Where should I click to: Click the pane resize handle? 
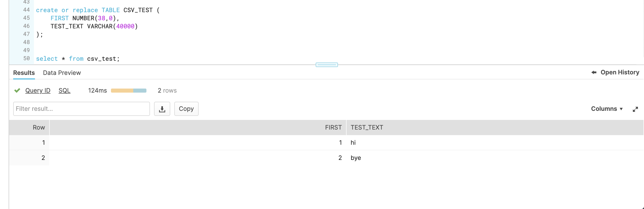pyautogui.click(x=327, y=65)
